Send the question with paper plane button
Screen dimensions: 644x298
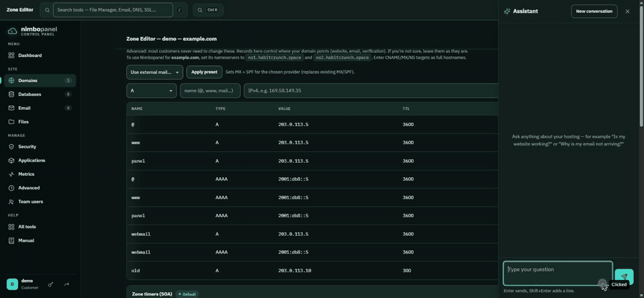624,277
